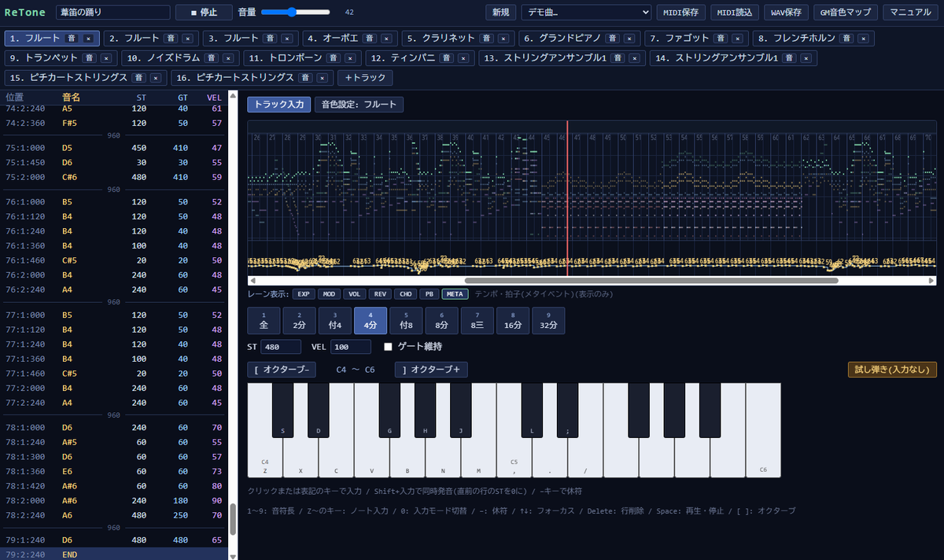
Task: Remove track 1 フルート with its × button
Action: pyautogui.click(x=88, y=38)
